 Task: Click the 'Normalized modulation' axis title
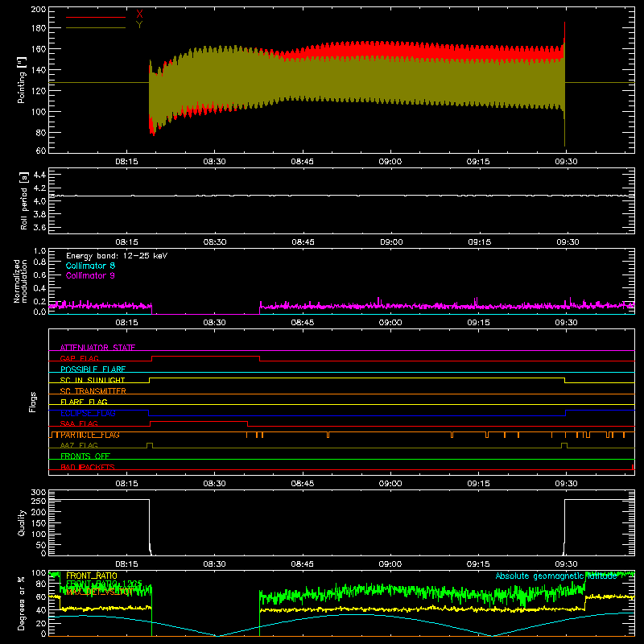(21, 281)
